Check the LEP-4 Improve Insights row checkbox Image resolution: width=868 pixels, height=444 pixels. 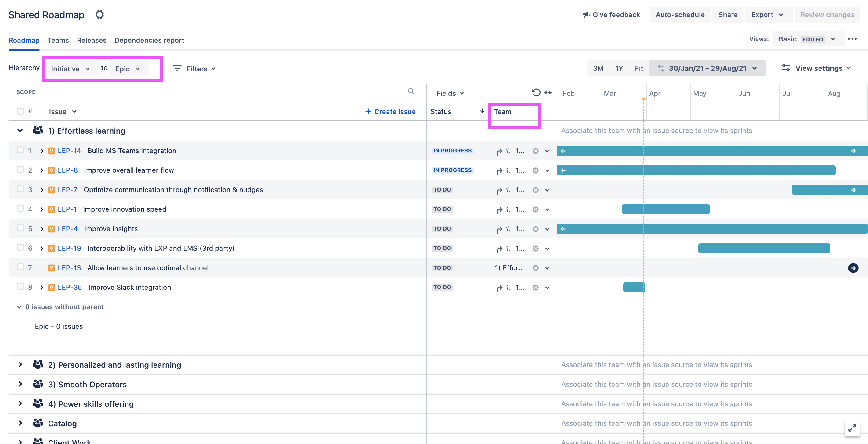click(20, 228)
